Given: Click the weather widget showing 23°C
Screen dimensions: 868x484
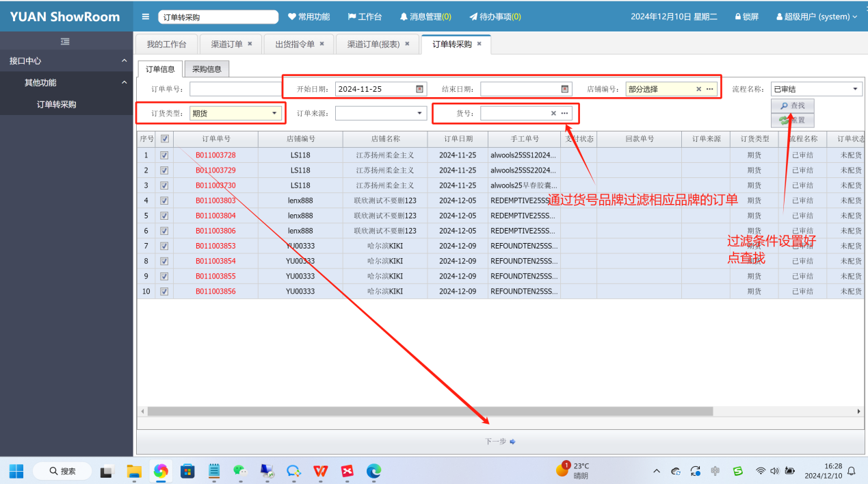Looking at the screenshot, I should 573,470.
